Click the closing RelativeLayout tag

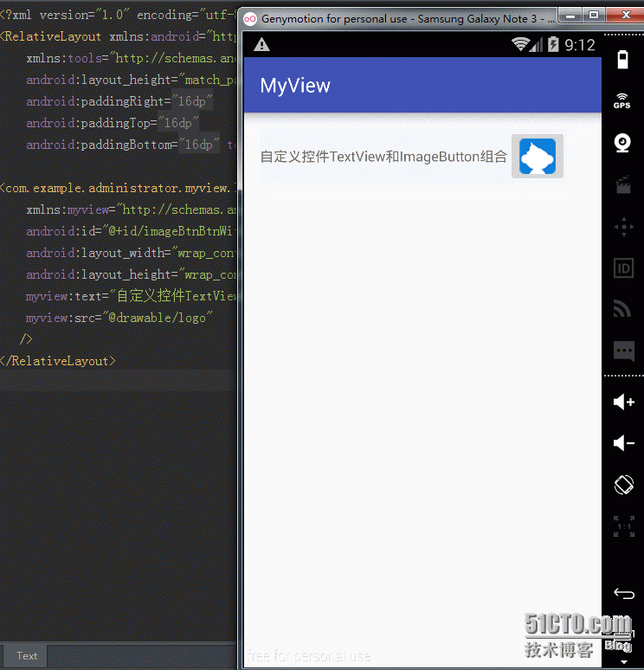tap(58, 361)
